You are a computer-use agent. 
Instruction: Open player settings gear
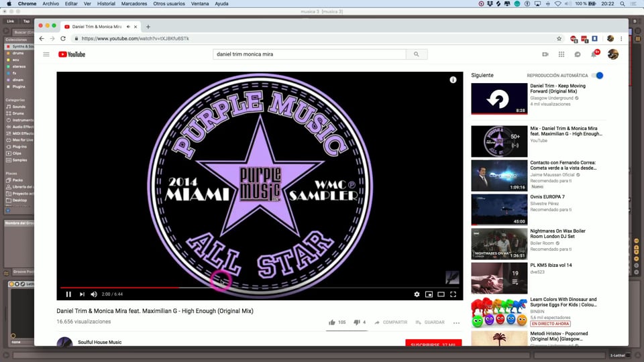[x=417, y=294]
